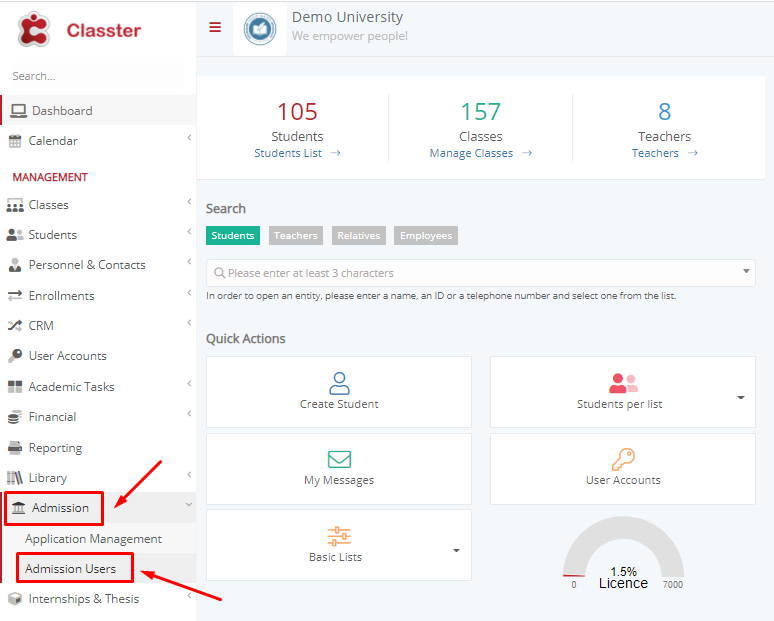Expand Personnel & Contacts chevron
This screenshot has width=774, height=621.
point(189,262)
